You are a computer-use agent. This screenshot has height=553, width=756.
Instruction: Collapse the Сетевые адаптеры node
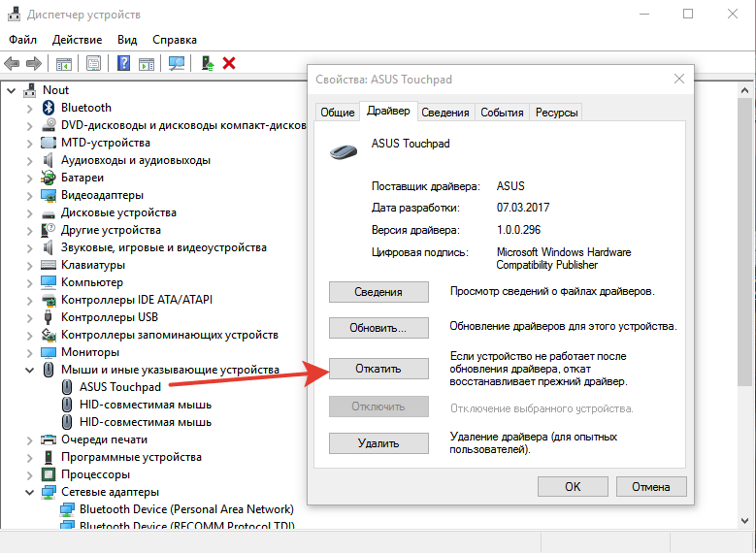point(29,492)
